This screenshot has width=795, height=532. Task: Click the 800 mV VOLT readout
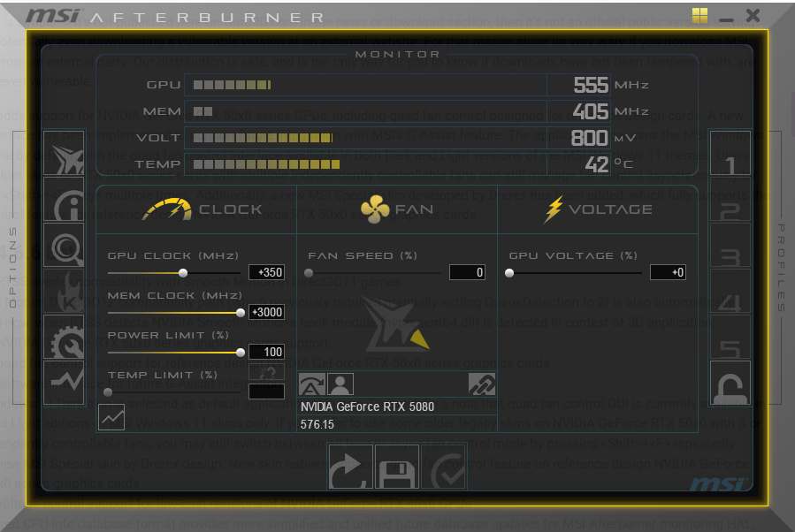point(590,138)
